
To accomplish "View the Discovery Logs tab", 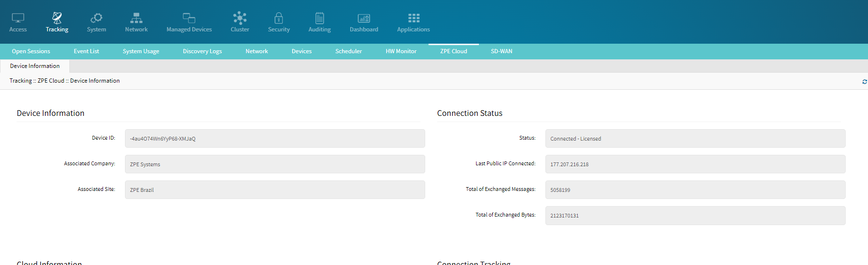I will coord(202,51).
